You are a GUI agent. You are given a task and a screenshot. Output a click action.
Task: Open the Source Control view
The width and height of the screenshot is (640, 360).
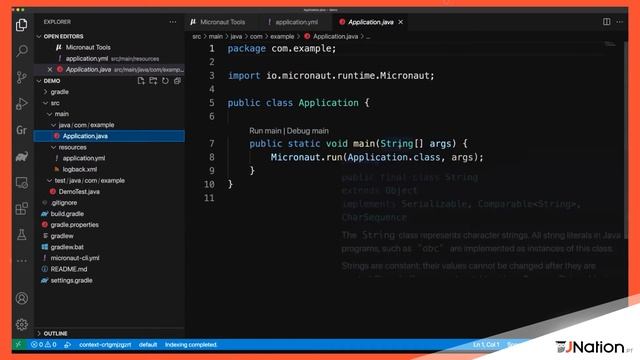[22, 77]
